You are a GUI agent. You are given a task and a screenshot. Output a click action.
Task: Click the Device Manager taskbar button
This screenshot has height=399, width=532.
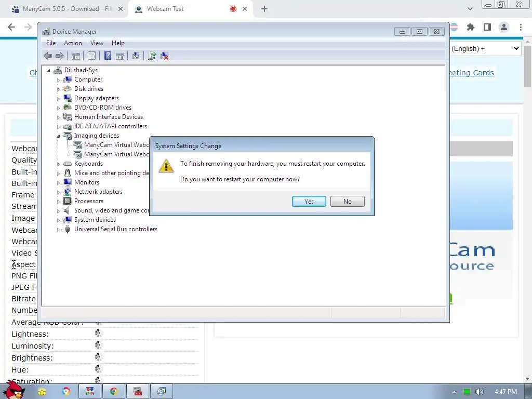162,392
